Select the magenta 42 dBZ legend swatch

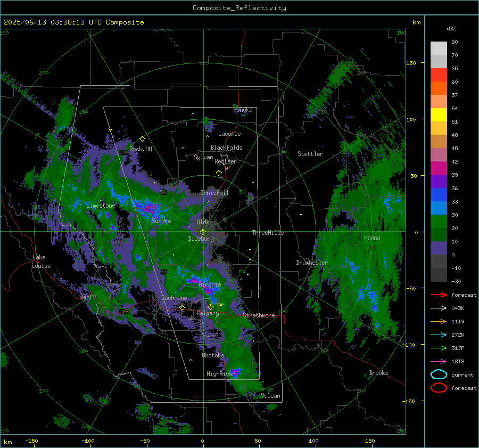[439, 168]
